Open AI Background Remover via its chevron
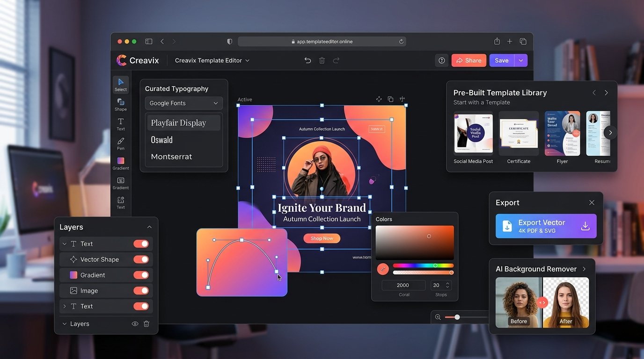The width and height of the screenshot is (644, 359). (584, 269)
